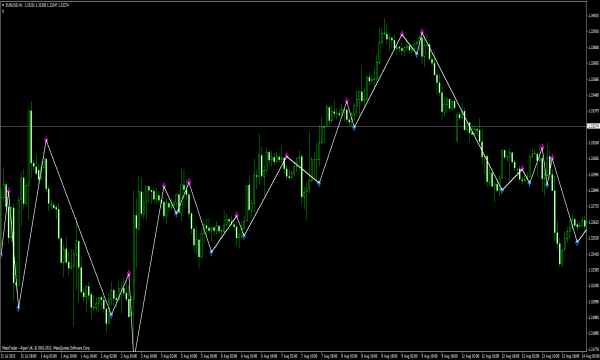The image size is (600, 360).
Task: Click the small arrow icon beside the symbol name
Action: pyautogui.click(x=3, y=5)
